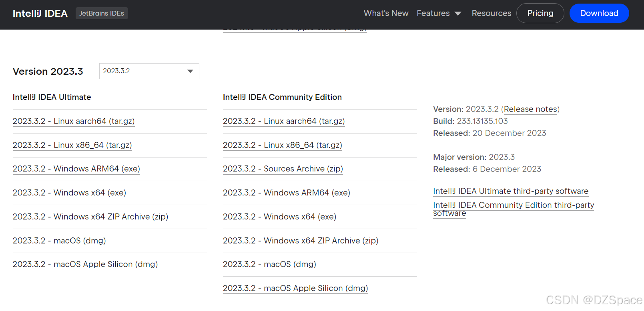This screenshot has width=644, height=311.
Task: Download Ultimate macOS Apple Silicon dmg
Action: (85, 264)
